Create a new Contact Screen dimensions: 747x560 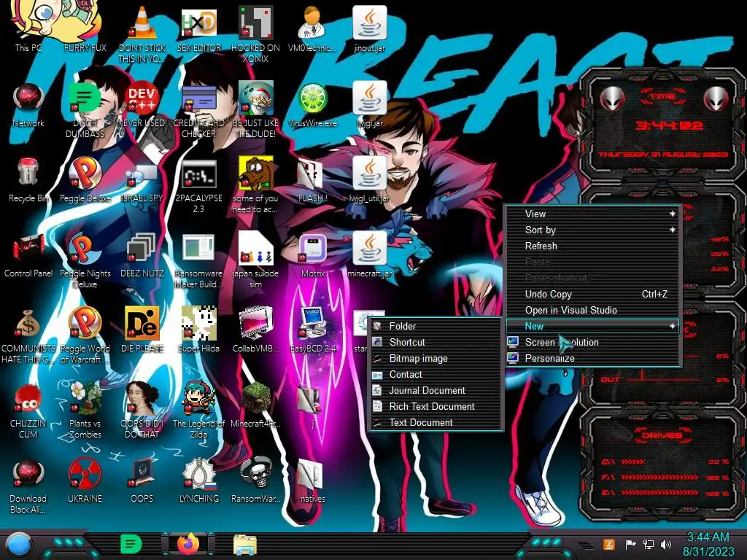pos(436,375)
